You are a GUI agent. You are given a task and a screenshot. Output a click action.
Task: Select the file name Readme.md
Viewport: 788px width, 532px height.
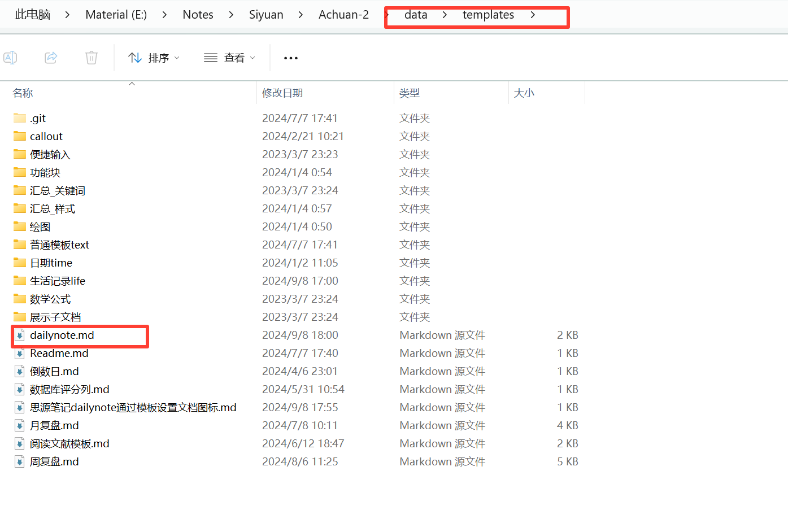point(59,353)
